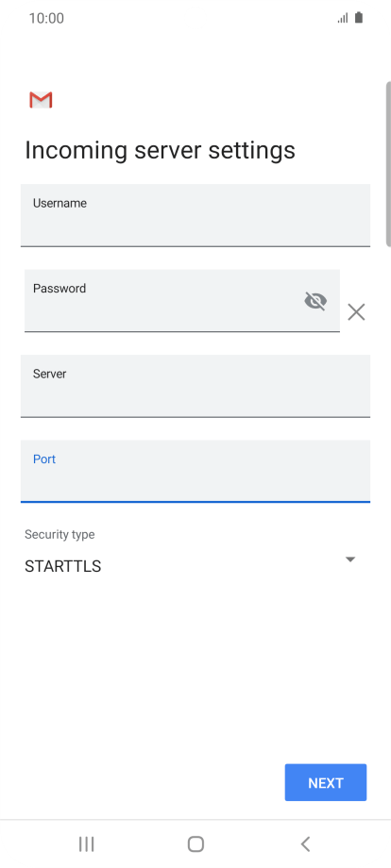
Task: Focus the Port input field
Action: (x=195, y=471)
